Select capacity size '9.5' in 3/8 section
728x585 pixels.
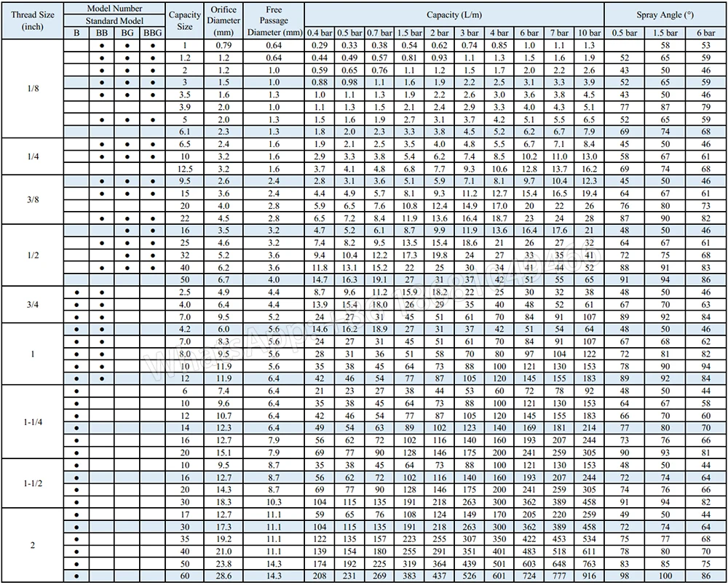[x=184, y=181]
